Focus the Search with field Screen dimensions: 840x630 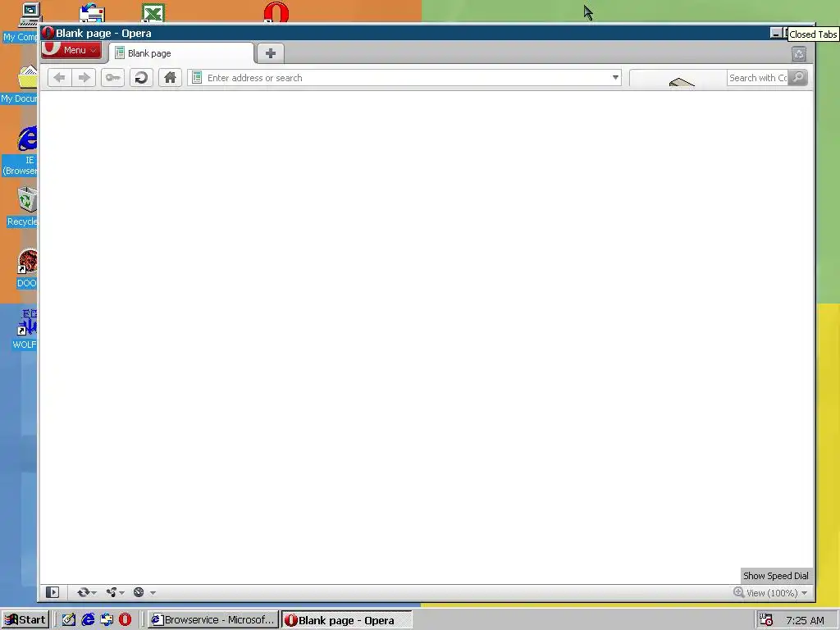[757, 78]
